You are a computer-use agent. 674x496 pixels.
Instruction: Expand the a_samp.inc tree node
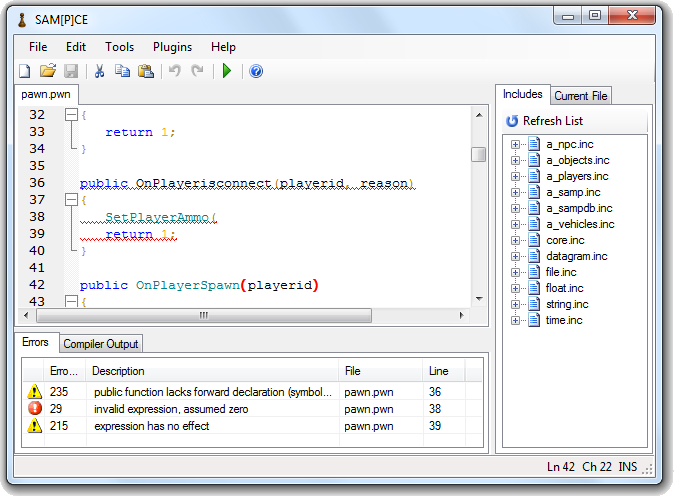pyautogui.click(x=516, y=192)
